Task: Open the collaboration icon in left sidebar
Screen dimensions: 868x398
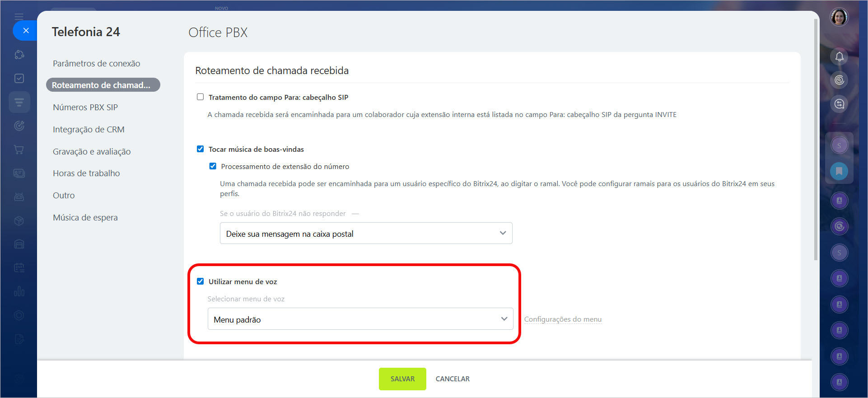Action: [19, 55]
